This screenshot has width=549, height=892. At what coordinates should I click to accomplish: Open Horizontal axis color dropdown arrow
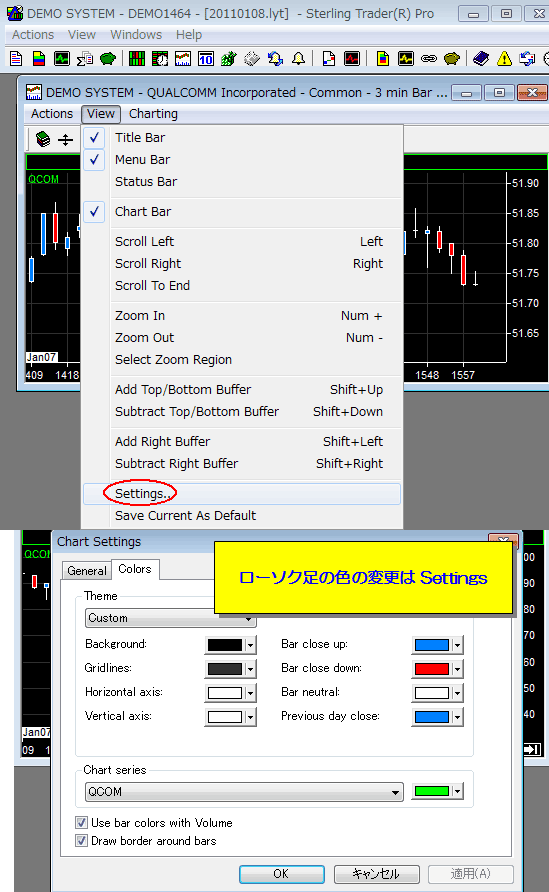(250, 693)
